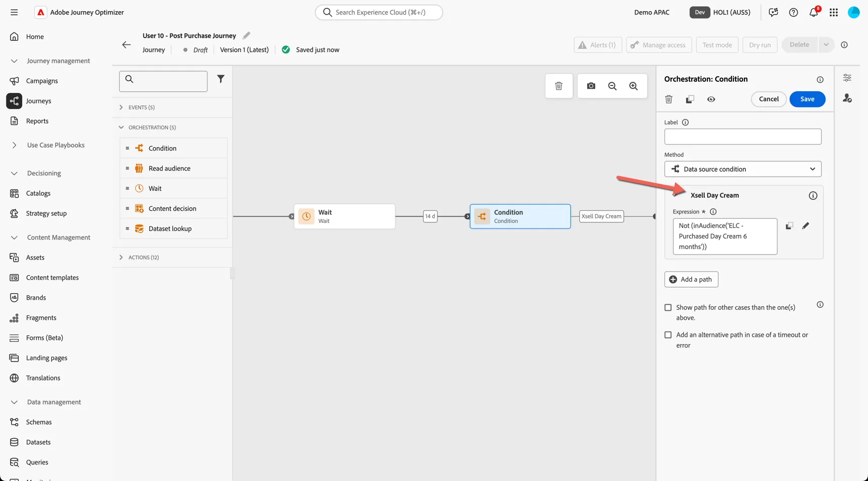Copy the condition activity in panel toolbar
The width and height of the screenshot is (868, 481).
[x=690, y=99]
